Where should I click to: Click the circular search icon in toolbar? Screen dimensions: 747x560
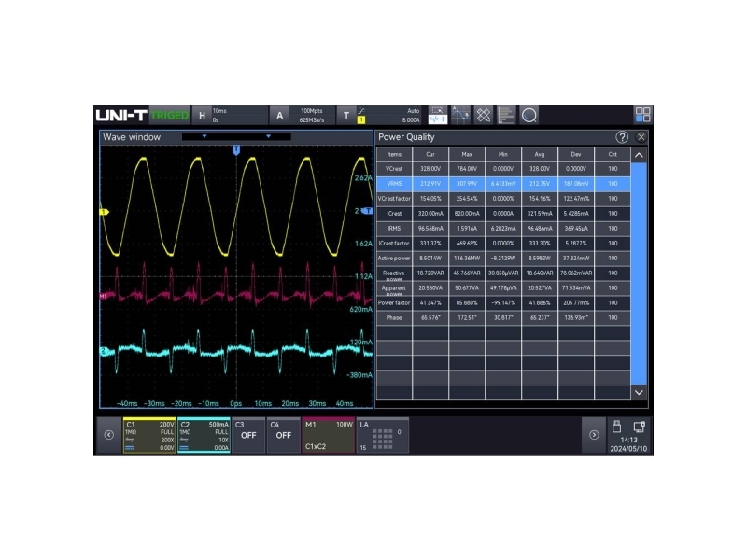(x=529, y=116)
